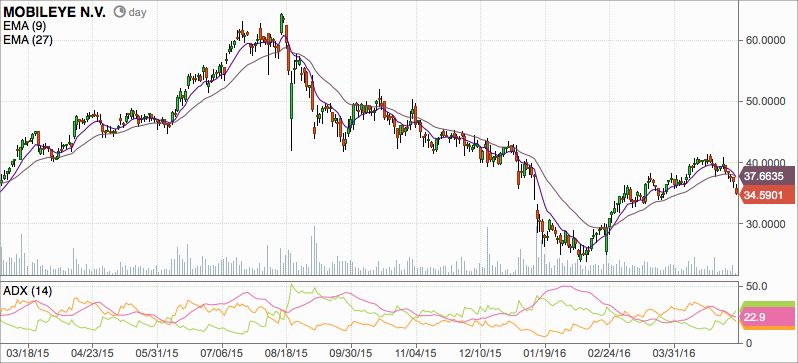Click the 12/10/15 date label

480,352
